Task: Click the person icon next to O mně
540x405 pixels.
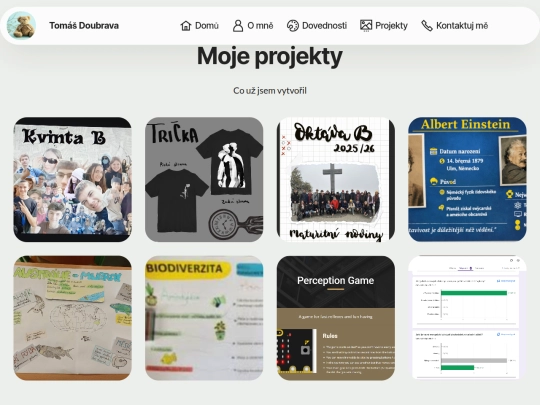Action: point(238,25)
